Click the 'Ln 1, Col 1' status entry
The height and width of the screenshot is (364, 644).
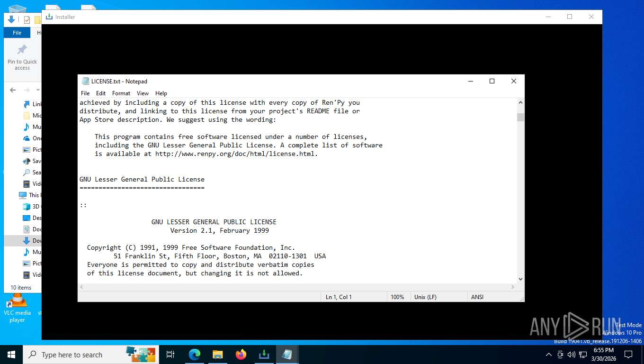pos(339,297)
